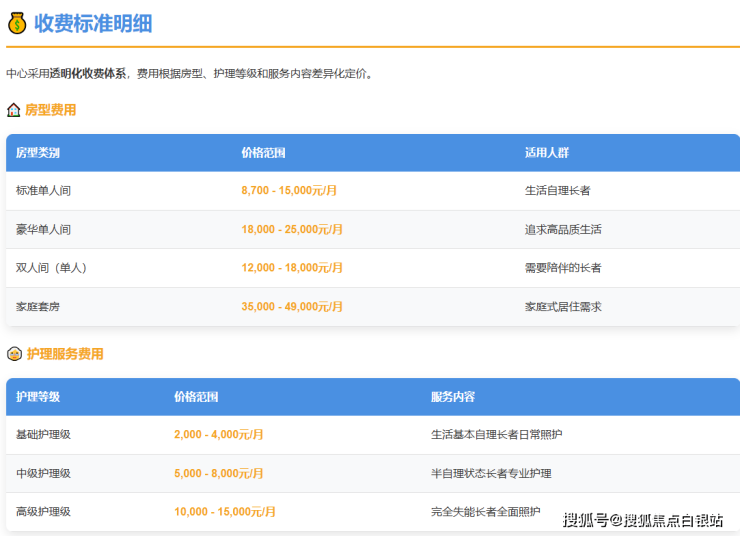The height and width of the screenshot is (536, 740).
Task: Click the face icon beside 护理服务费用
Action: pos(14,354)
